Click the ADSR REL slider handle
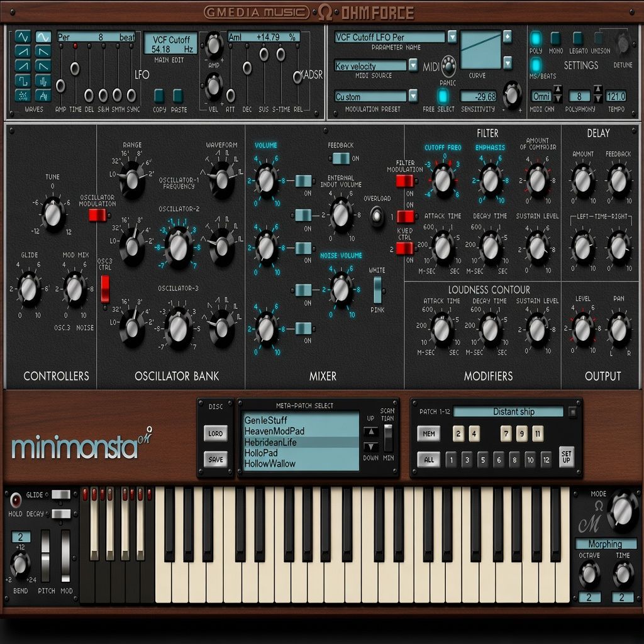Screen dimensions: 644x644 click(x=297, y=77)
